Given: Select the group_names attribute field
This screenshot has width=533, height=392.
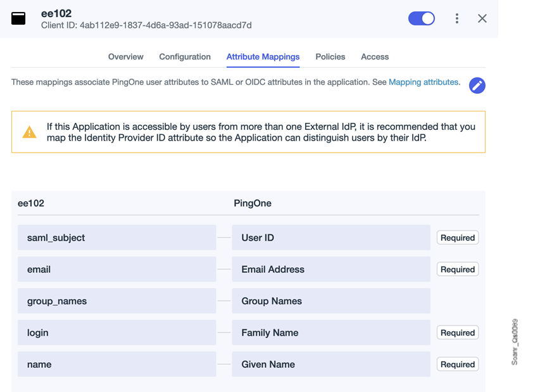Looking at the screenshot, I should pyautogui.click(x=116, y=301).
